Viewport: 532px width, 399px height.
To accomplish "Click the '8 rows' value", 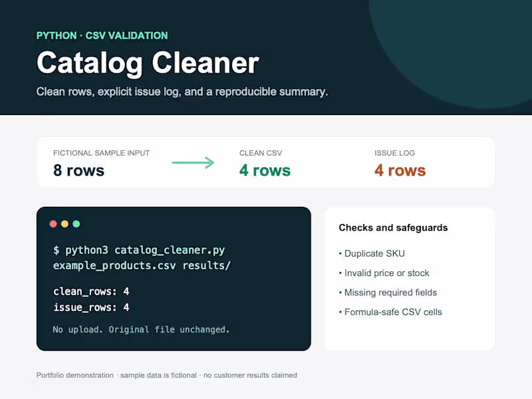I will click(x=78, y=170).
